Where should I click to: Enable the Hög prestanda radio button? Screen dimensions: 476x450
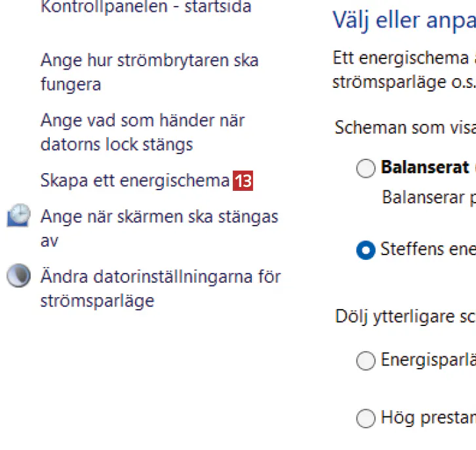(x=366, y=418)
